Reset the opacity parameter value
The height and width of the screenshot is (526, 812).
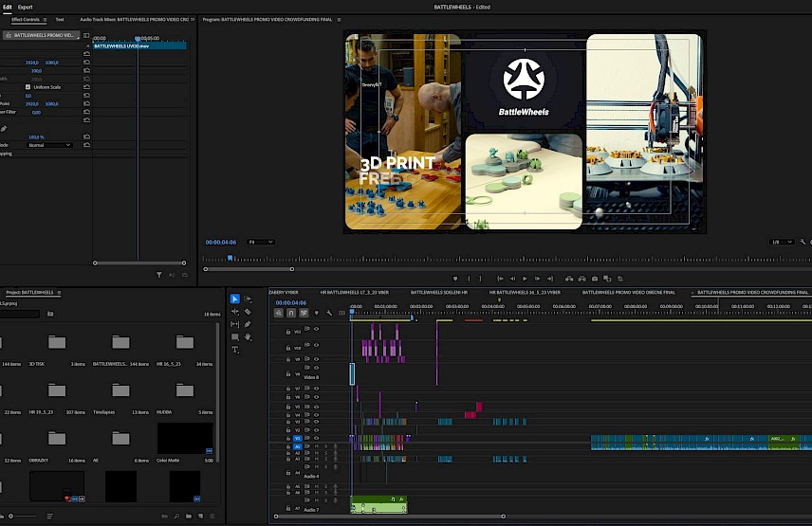tap(86, 136)
